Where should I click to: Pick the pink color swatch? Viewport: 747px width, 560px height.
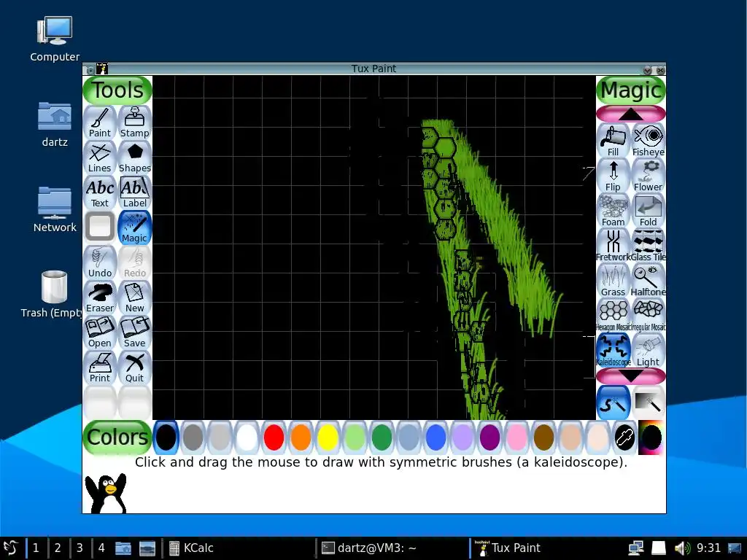point(517,437)
